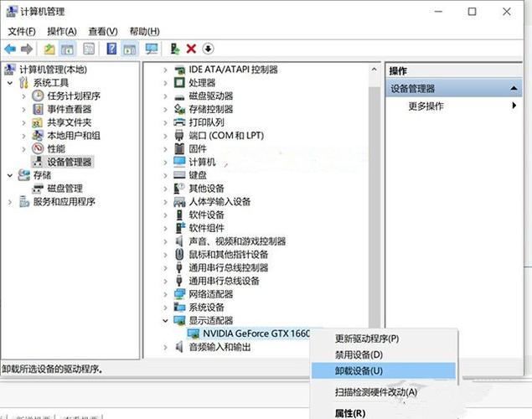
Task: Expand the 任务计划程序 node
Action: point(23,96)
